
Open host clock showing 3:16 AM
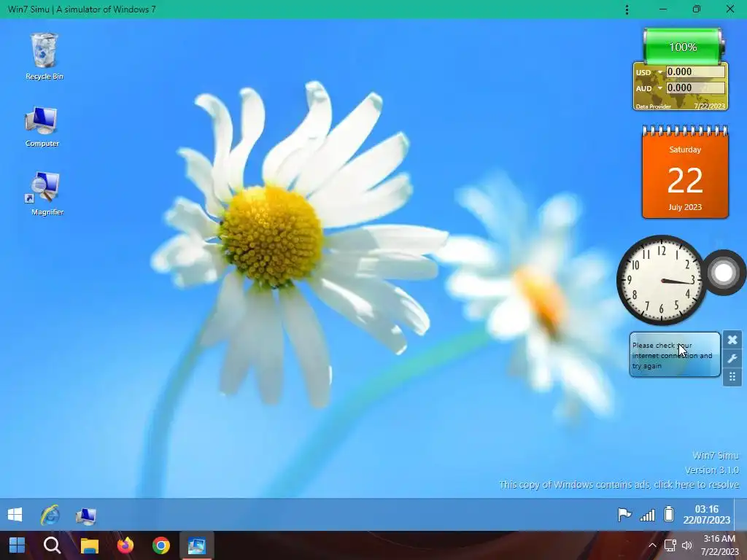[x=719, y=545]
